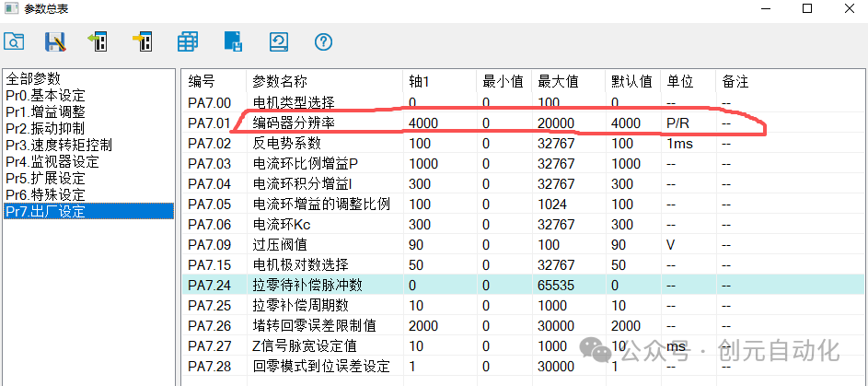The image size is (868, 386).
Task: Click the yellow arrow download parameters icon
Action: pos(143,41)
